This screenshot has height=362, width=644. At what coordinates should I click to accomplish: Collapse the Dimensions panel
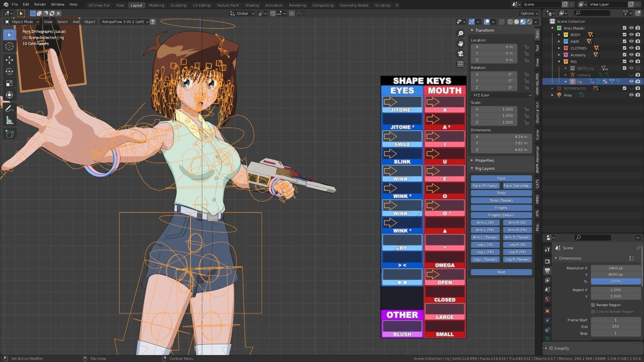point(556,258)
